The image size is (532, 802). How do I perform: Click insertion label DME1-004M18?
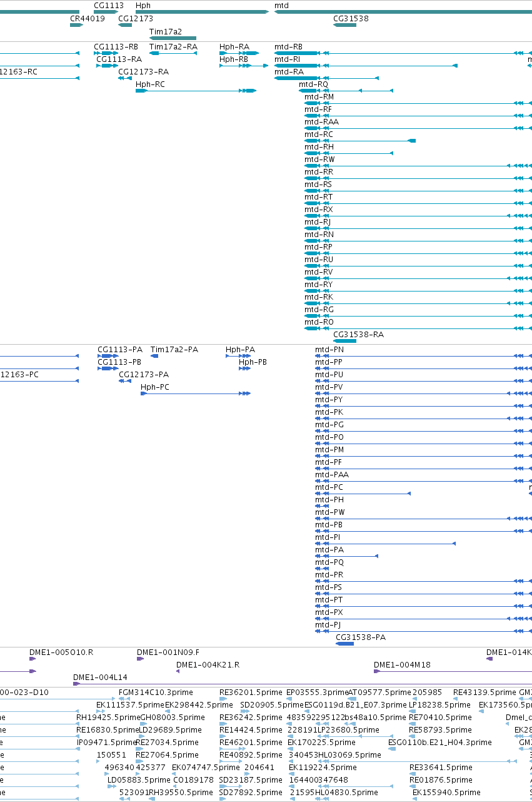click(402, 665)
